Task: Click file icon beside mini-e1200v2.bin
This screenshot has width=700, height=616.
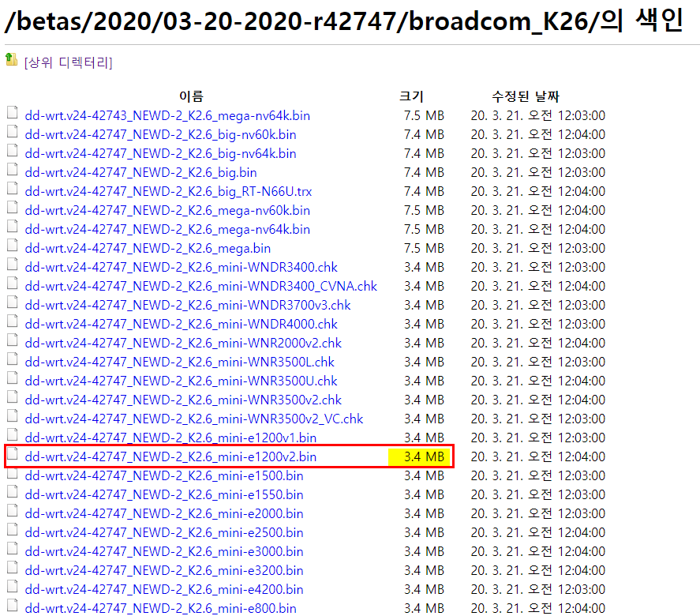Action: pos(13,454)
